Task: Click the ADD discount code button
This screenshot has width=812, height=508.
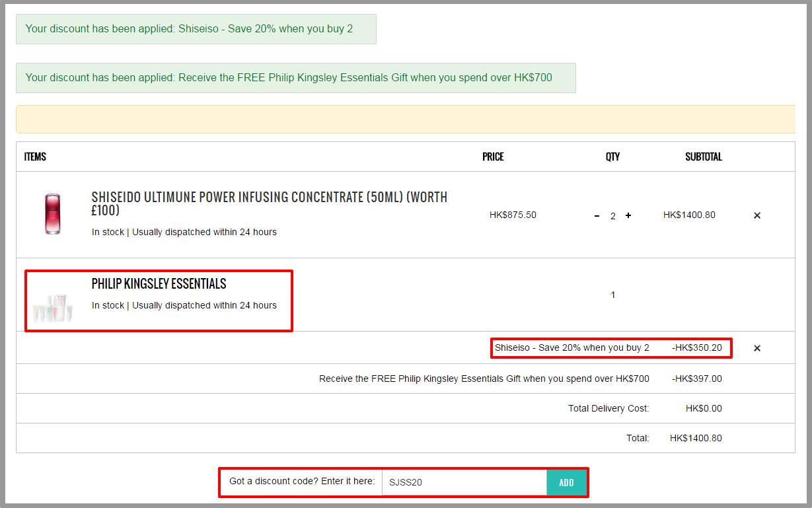Action: pos(566,482)
